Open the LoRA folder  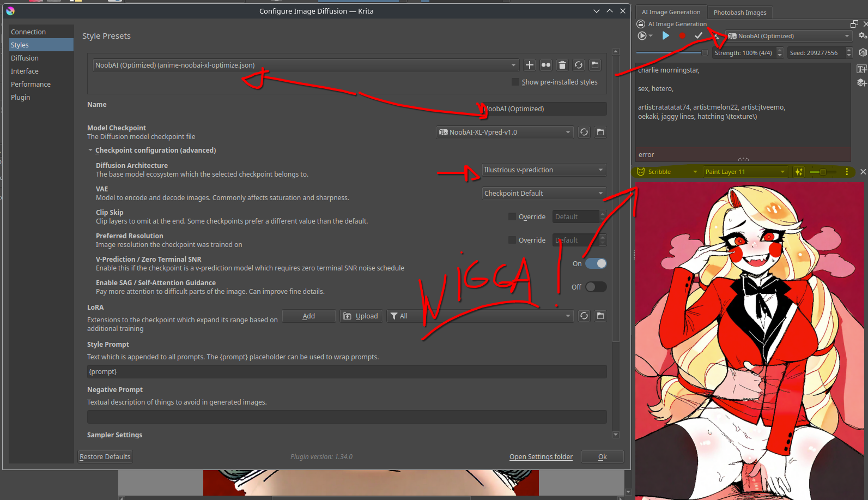[x=600, y=316]
